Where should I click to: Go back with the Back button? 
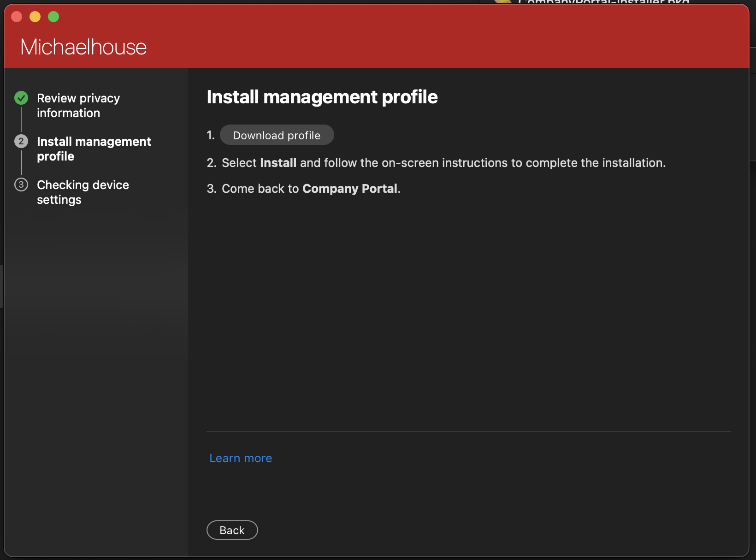pyautogui.click(x=232, y=530)
